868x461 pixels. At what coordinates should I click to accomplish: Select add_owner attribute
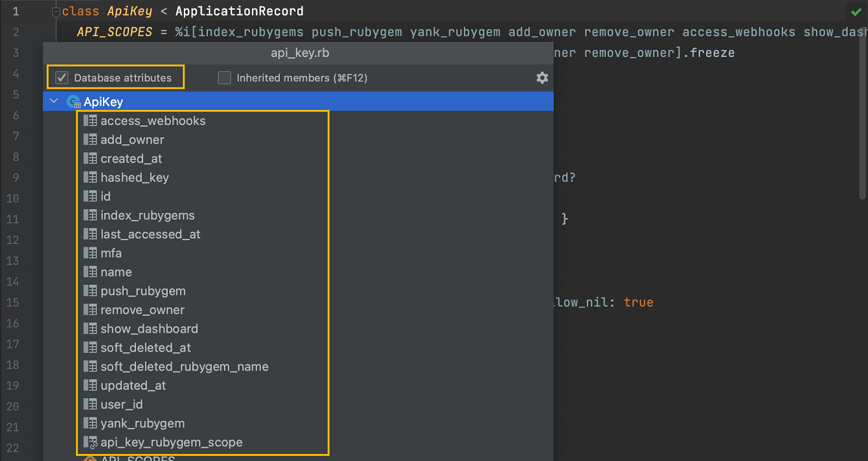pos(132,139)
